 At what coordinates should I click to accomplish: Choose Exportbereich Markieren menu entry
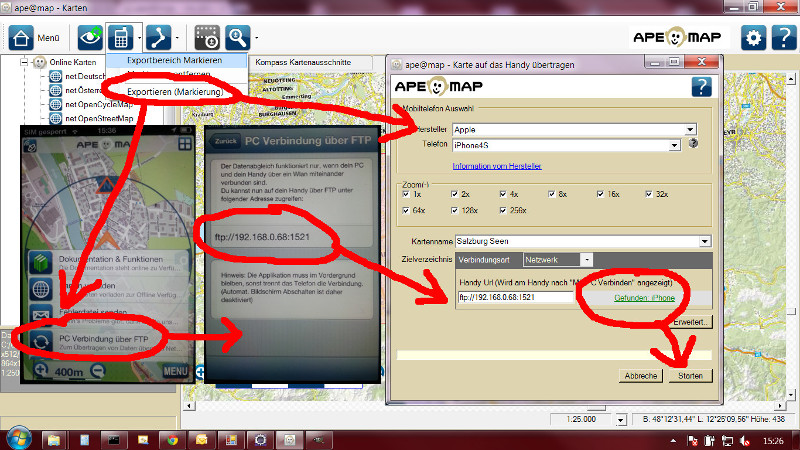(x=174, y=61)
